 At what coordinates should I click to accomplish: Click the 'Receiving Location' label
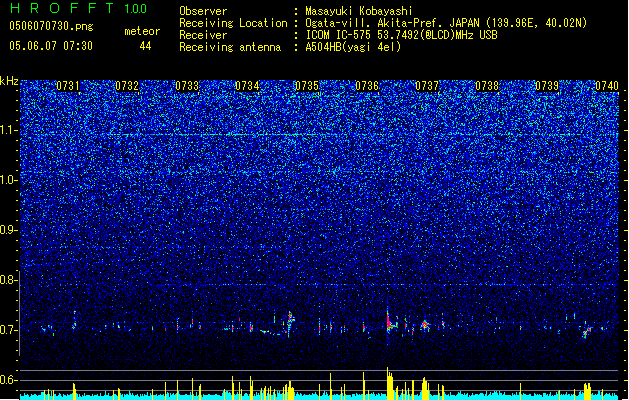point(233,23)
